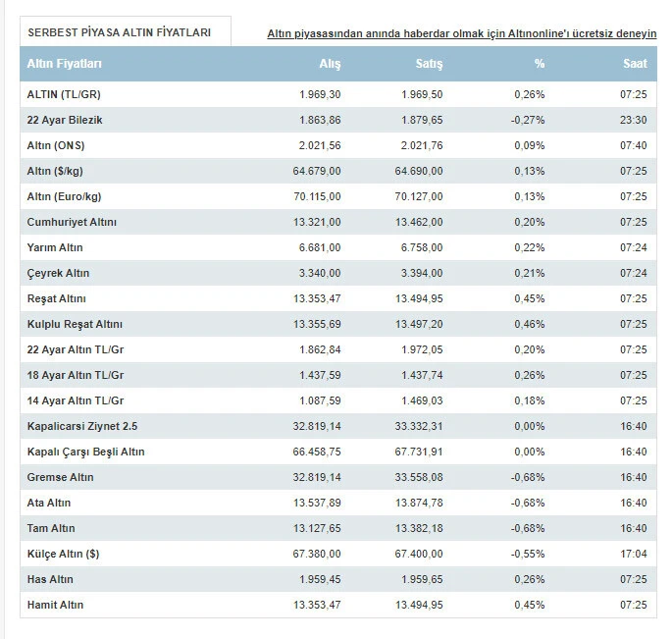Select the 22 Ayar Bilezik row
Screen dimensions: 672x639
pyautogui.click(x=66, y=120)
